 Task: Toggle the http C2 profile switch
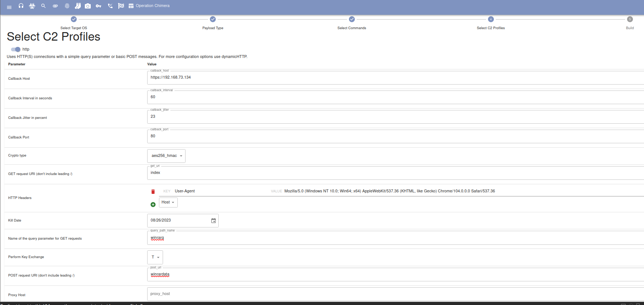[x=15, y=49]
